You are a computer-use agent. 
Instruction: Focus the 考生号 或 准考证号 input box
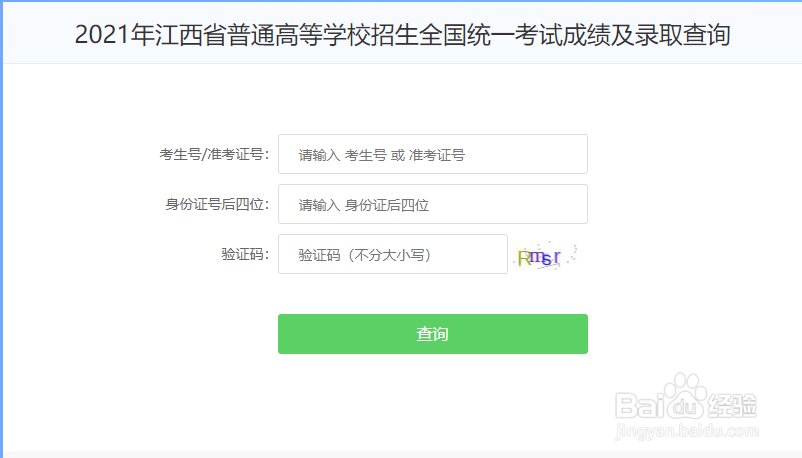(x=433, y=154)
